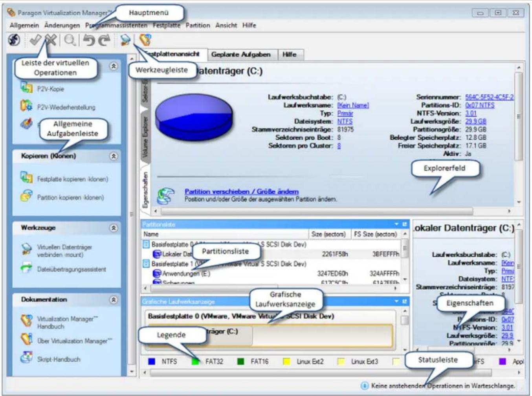Image resolution: width=532 pixels, height=396 pixels.
Task: Click the P2V-Wiederherstellung icon
Action: point(26,106)
